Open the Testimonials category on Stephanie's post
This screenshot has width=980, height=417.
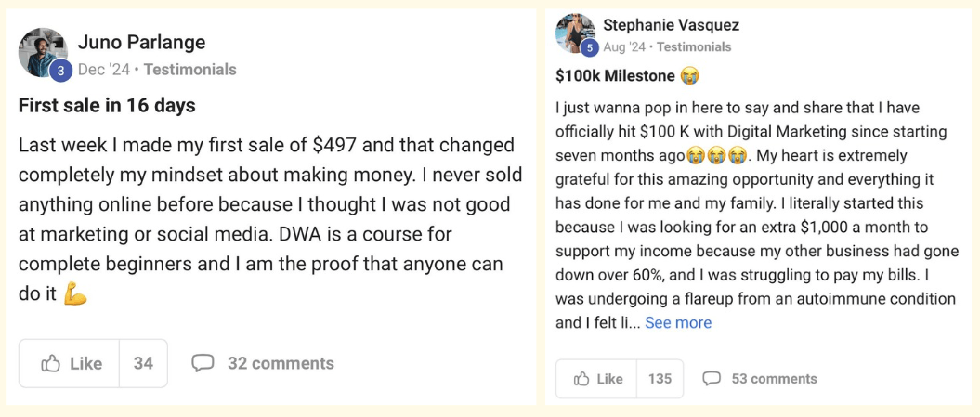693,46
